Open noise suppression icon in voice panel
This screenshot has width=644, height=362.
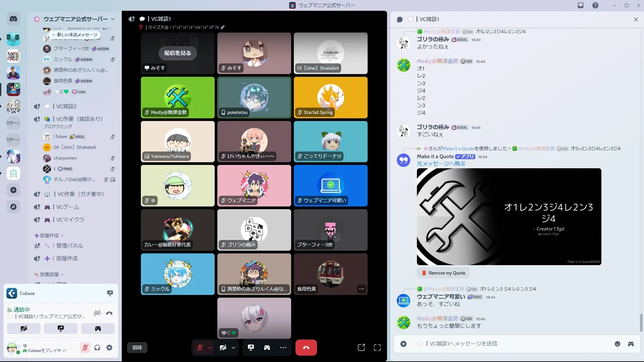tap(97, 313)
